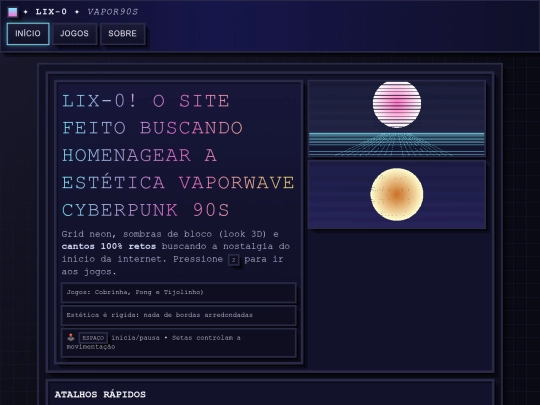Click the ATALHOS RÁPIDOS heading
540x405 pixels.
(100, 394)
